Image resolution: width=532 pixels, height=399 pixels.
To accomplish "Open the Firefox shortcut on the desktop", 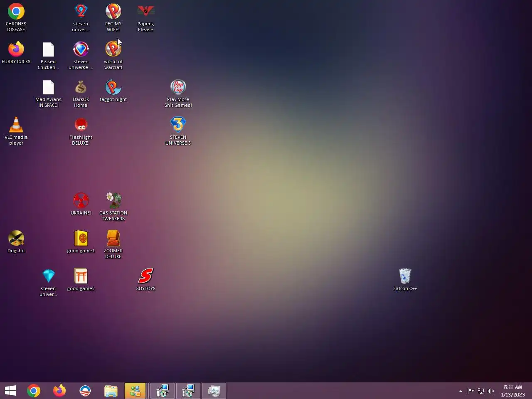I will [16, 53].
